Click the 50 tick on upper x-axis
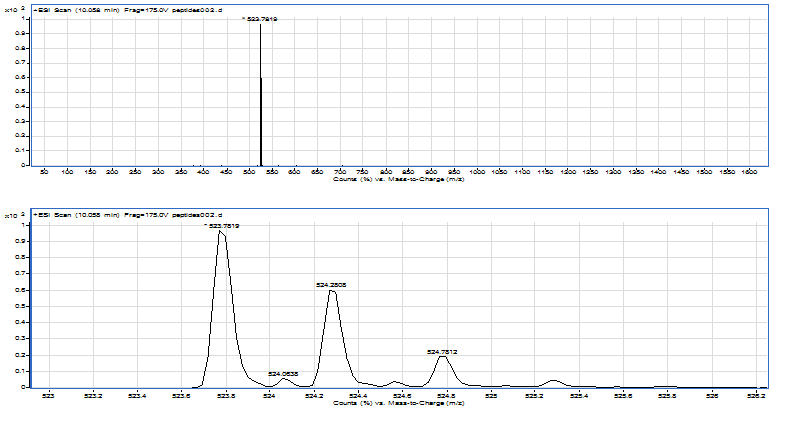This screenshot has height=426, width=788. pos(44,174)
